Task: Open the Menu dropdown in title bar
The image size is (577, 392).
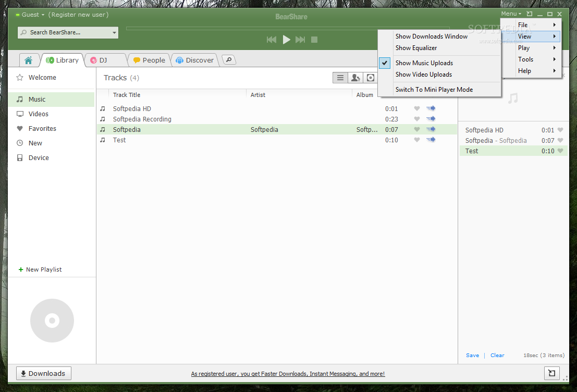Action: pyautogui.click(x=511, y=14)
